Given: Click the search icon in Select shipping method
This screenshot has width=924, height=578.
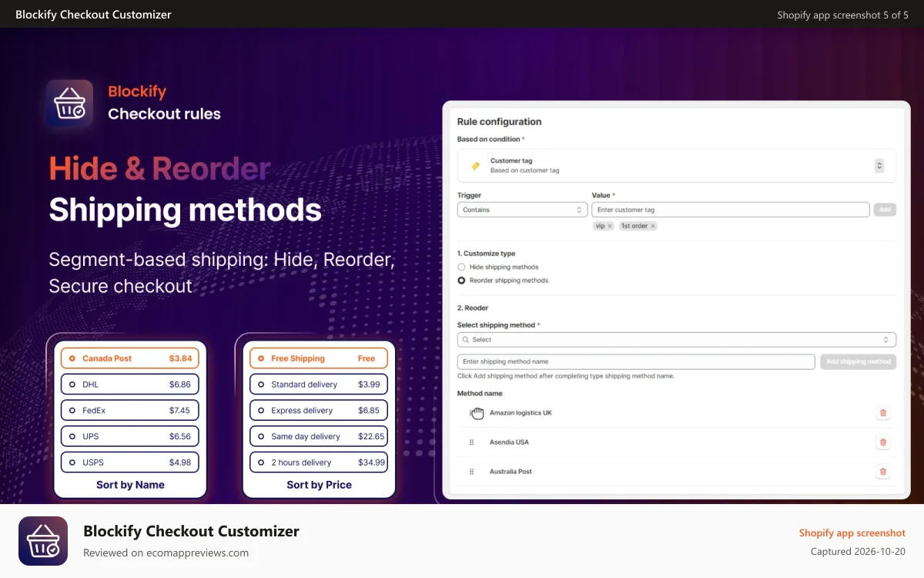Looking at the screenshot, I should 465,340.
